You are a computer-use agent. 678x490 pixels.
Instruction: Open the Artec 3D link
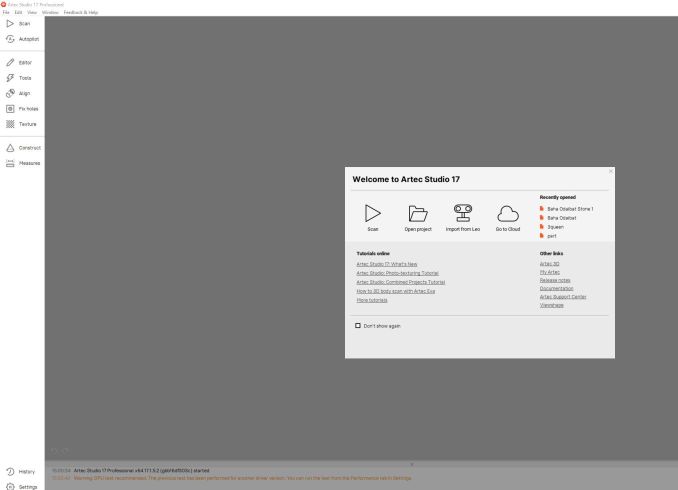tap(549, 264)
